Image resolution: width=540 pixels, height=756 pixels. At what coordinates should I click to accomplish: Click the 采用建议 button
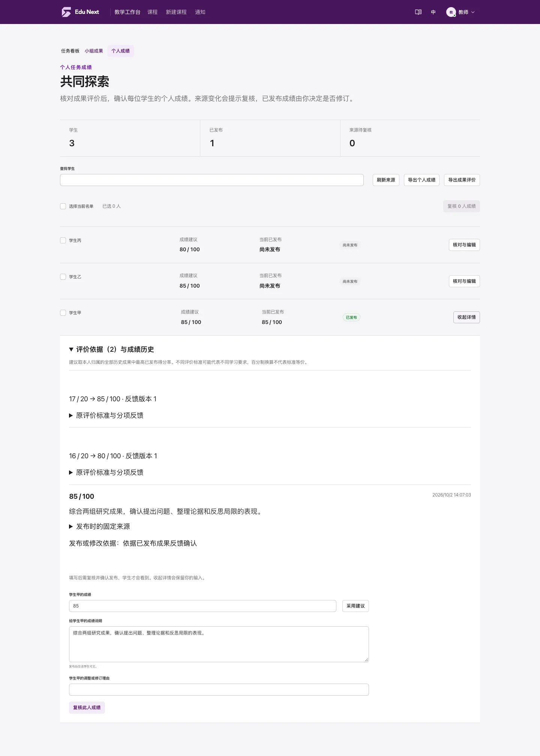[x=355, y=606]
